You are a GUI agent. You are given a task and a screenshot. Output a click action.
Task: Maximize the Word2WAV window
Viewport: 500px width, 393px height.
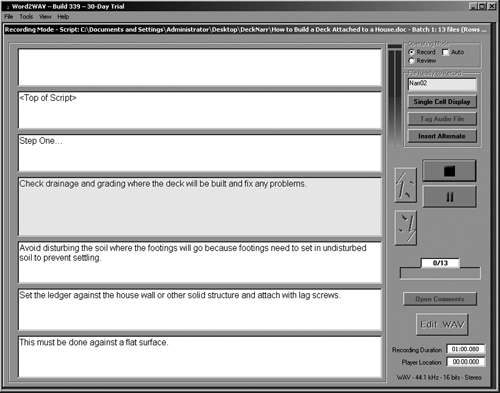coord(482,6)
